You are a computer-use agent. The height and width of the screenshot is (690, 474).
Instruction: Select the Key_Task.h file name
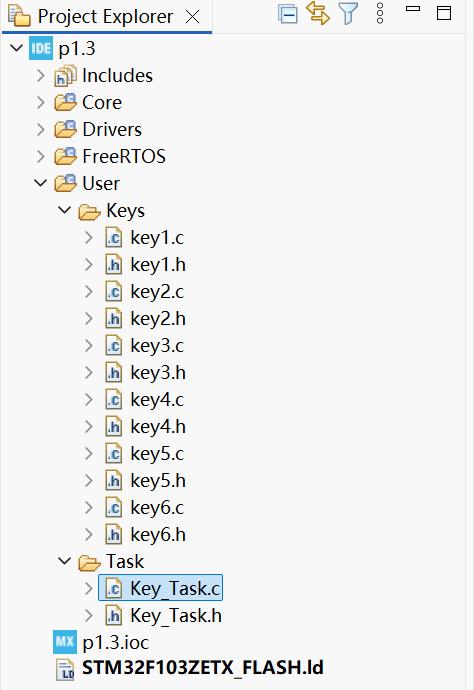coord(176,615)
